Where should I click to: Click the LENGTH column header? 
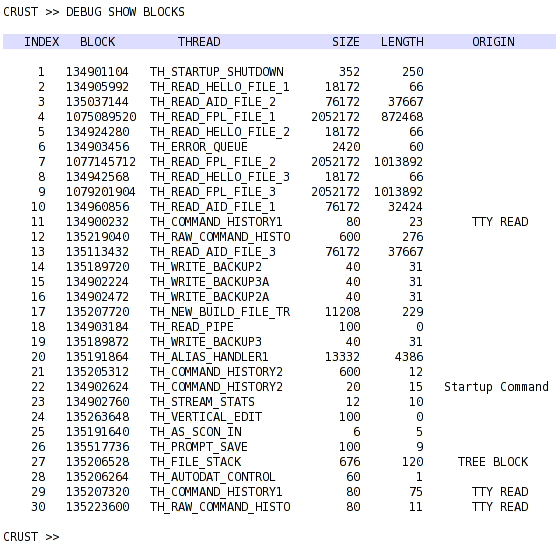pyautogui.click(x=402, y=42)
